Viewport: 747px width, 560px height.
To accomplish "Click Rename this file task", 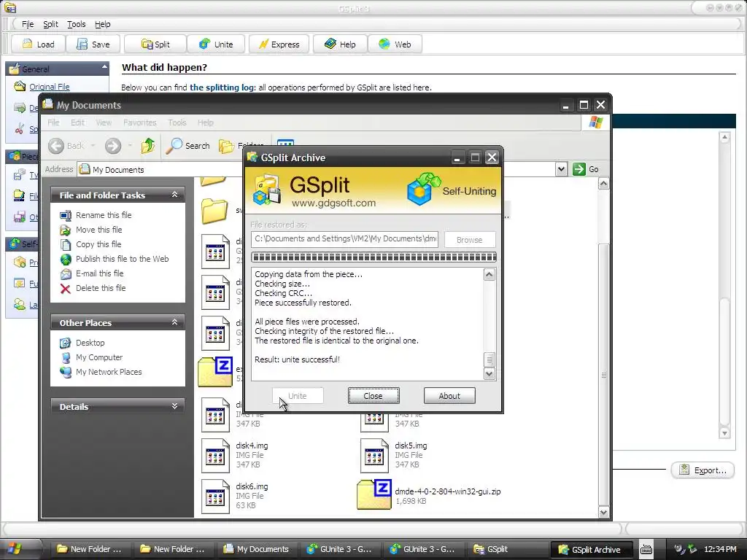I will (104, 215).
